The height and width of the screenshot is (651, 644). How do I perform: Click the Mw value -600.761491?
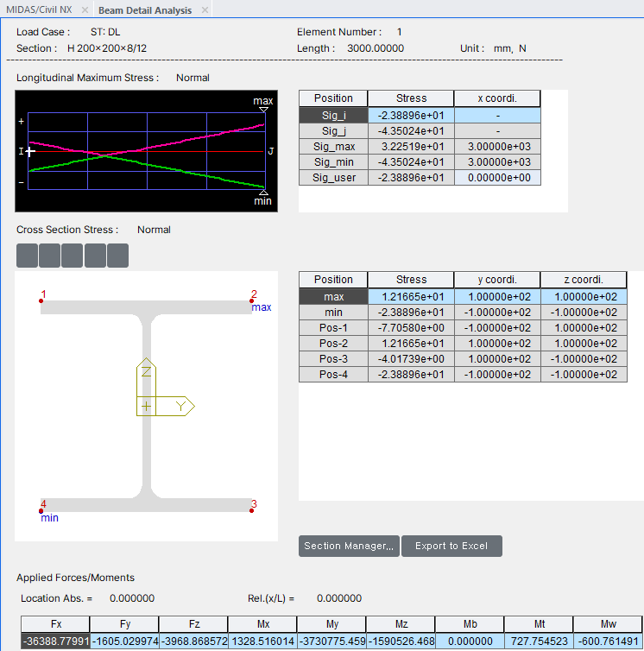(608, 642)
